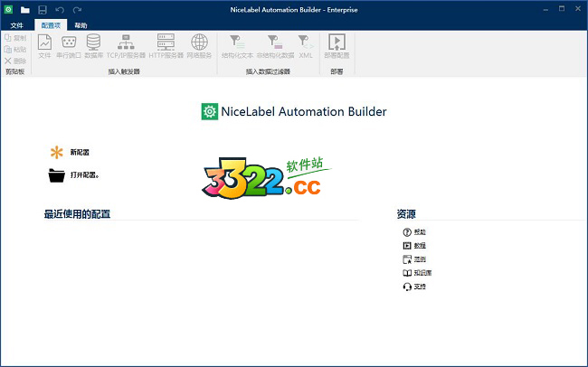Screen dimensions: 588x367
Task: Click the undo arrow in title bar
Action: (x=60, y=8)
